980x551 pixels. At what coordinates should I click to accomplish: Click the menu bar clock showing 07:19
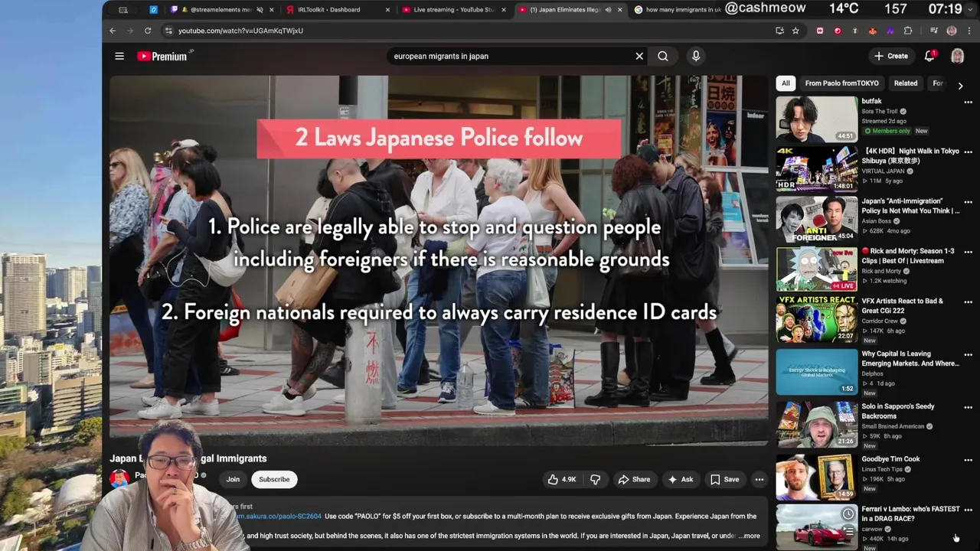coord(944,9)
